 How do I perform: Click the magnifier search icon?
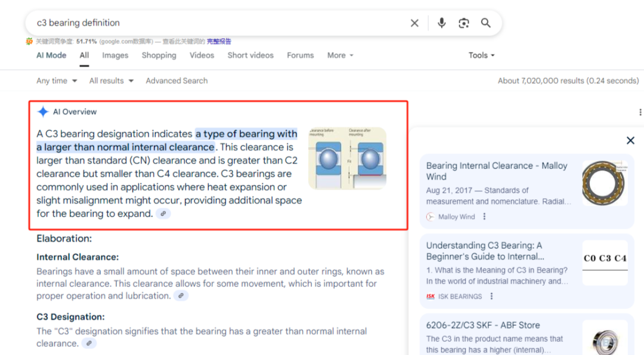485,23
